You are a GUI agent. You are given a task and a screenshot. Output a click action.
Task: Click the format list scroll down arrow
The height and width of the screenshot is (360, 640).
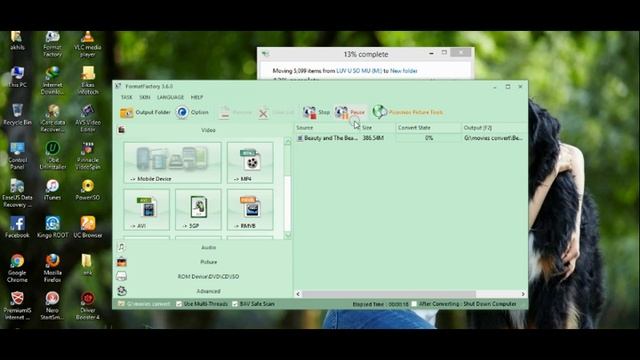pyautogui.click(x=288, y=235)
